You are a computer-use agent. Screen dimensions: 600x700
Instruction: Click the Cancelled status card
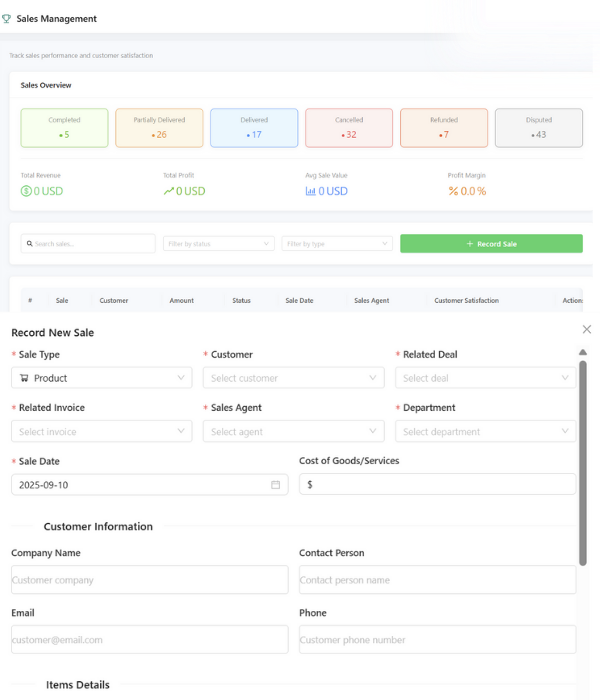tap(349, 128)
